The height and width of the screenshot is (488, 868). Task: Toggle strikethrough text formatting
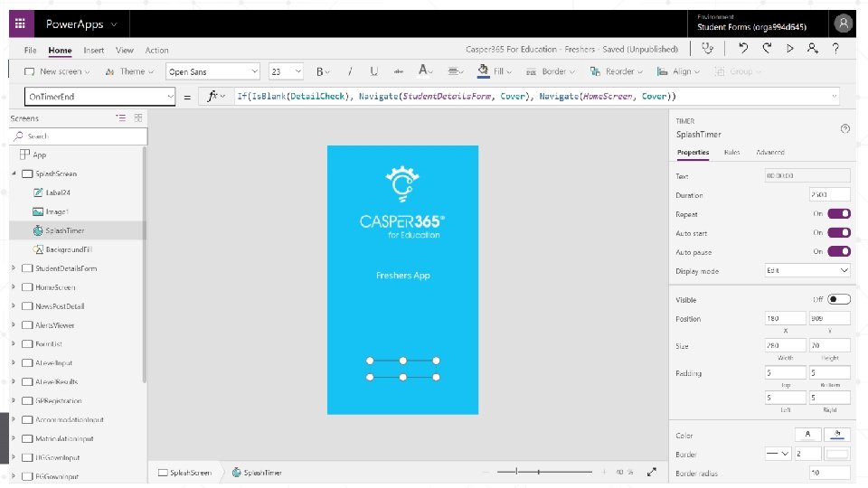click(x=398, y=71)
